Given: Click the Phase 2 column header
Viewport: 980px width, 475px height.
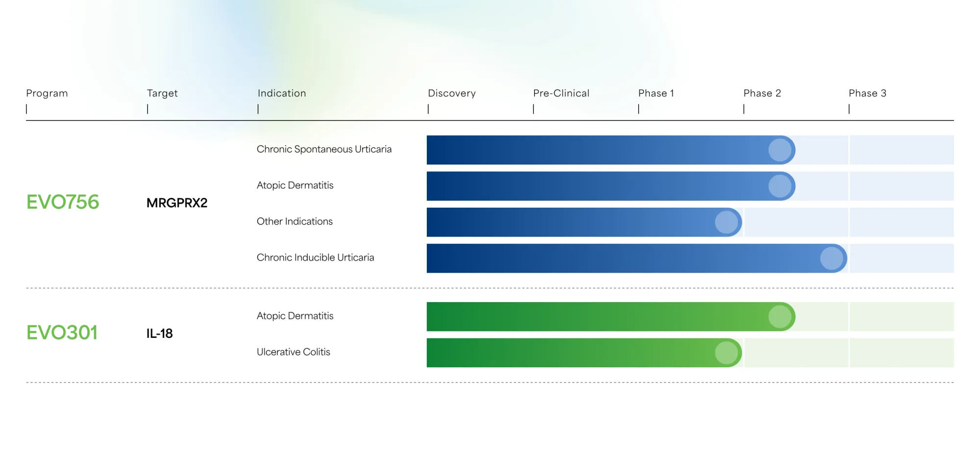Looking at the screenshot, I should coord(762,93).
